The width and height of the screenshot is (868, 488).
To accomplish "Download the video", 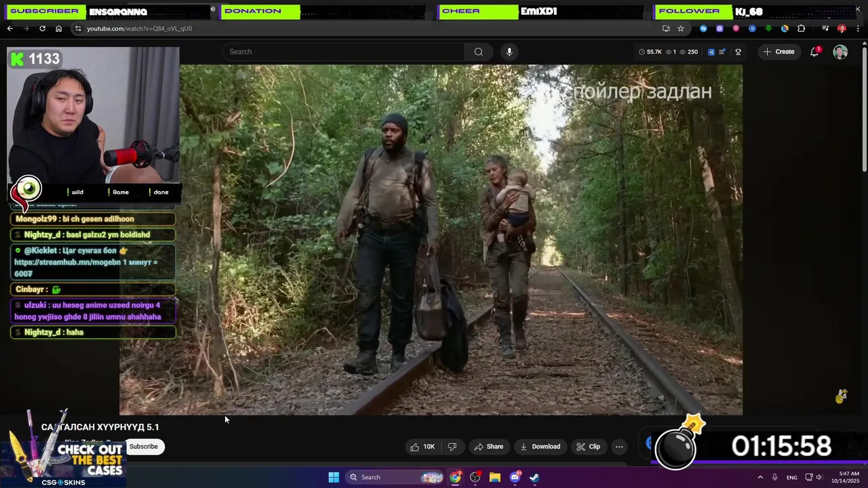I will point(540,447).
